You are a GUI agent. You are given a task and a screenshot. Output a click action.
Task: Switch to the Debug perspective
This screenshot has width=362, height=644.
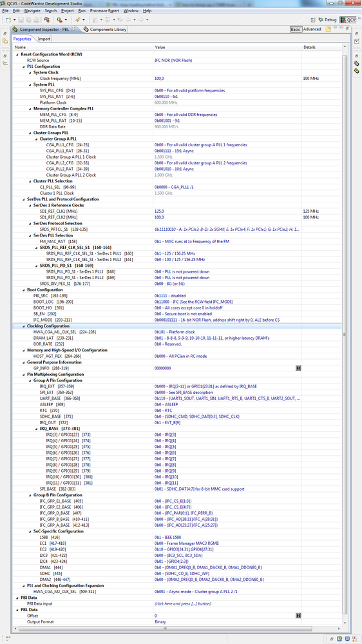coord(327,20)
